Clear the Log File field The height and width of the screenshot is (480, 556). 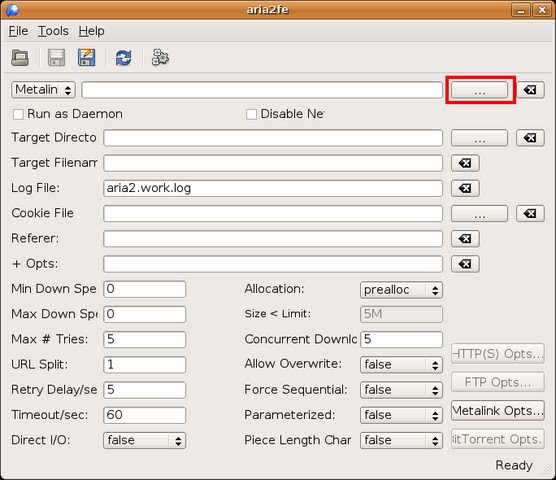(x=465, y=188)
